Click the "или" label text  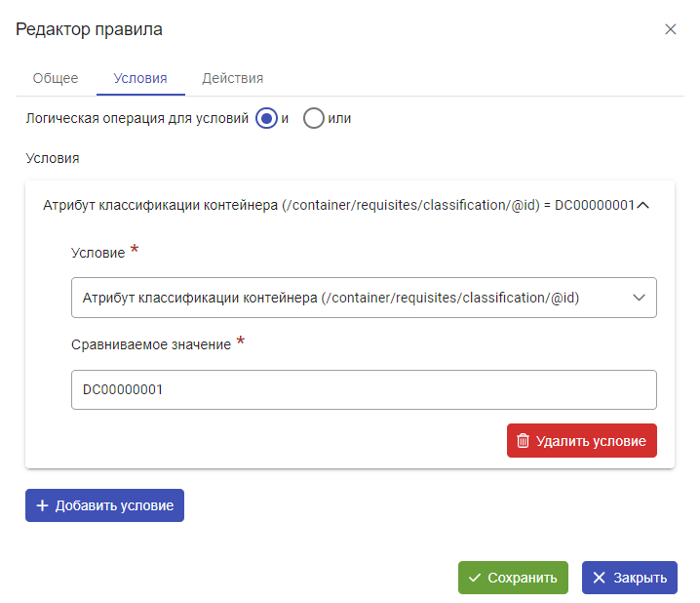coord(339,118)
